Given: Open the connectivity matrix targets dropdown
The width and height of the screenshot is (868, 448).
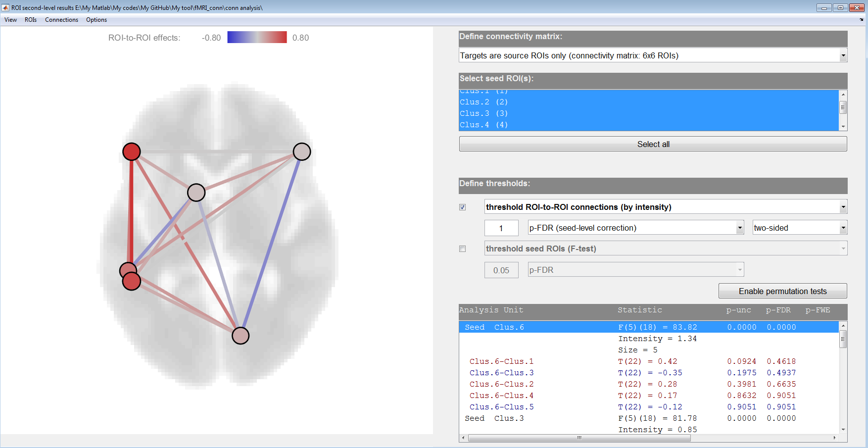Looking at the screenshot, I should pyautogui.click(x=843, y=56).
